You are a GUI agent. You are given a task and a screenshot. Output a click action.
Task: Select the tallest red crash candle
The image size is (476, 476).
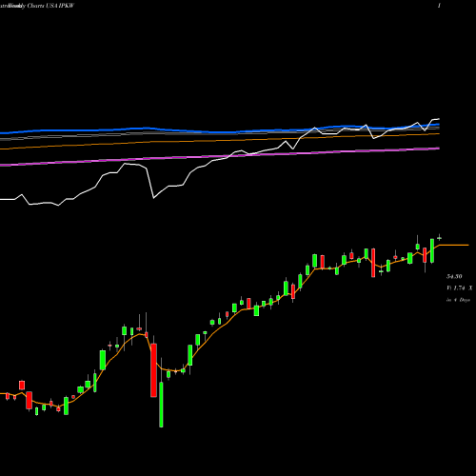click(153, 370)
